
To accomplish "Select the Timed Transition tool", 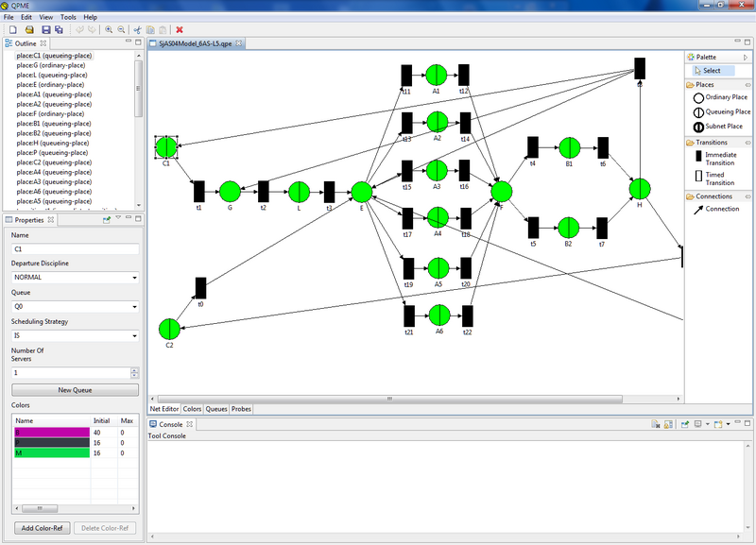I will click(x=720, y=178).
